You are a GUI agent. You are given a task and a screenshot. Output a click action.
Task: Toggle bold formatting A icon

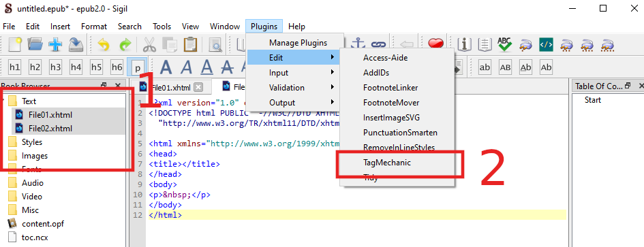click(166, 67)
